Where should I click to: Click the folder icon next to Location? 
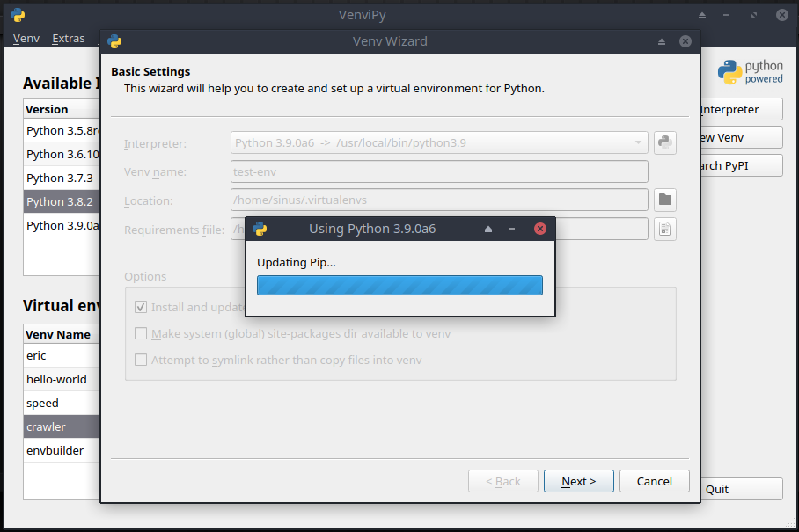pyautogui.click(x=665, y=200)
